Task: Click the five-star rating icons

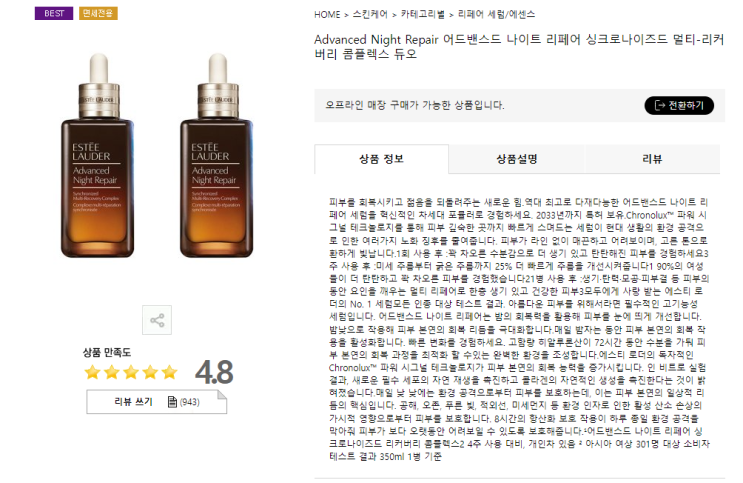Action: [131, 373]
